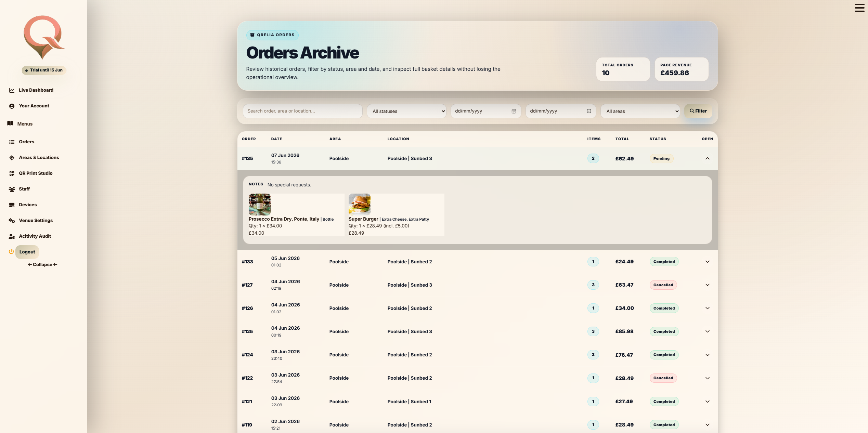Screen dimensions: 868x433
Task: Click the Activity Audit user-clock icon
Action: pos(12,236)
